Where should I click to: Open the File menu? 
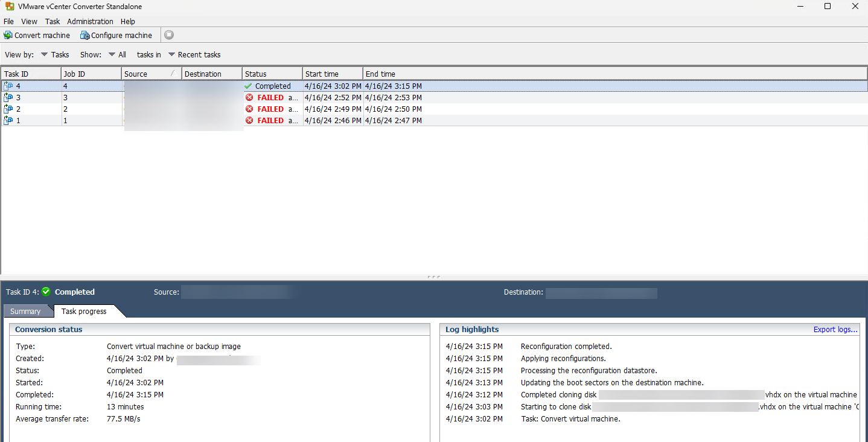(x=8, y=22)
